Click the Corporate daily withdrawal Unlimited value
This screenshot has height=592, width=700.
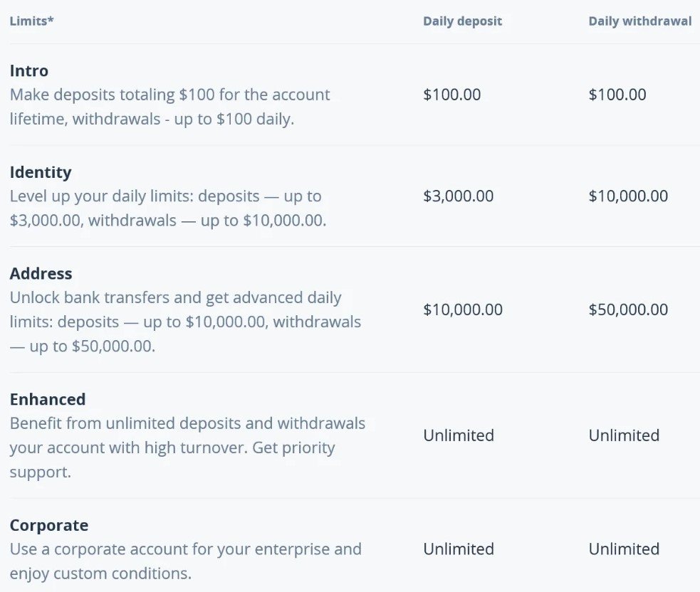click(624, 549)
